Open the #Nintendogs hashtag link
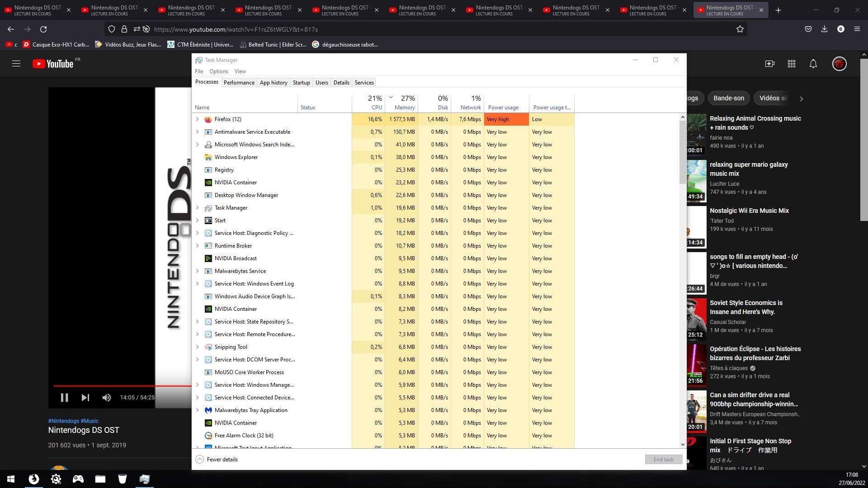 [x=63, y=421]
